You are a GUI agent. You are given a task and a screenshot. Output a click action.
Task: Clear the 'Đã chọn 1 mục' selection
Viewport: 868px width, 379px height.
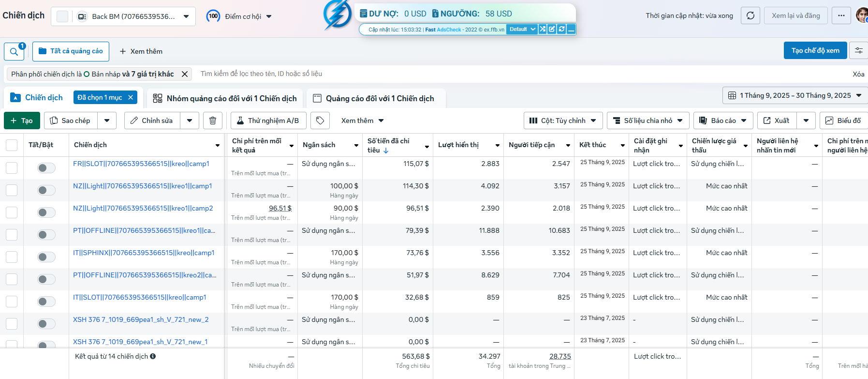click(131, 97)
